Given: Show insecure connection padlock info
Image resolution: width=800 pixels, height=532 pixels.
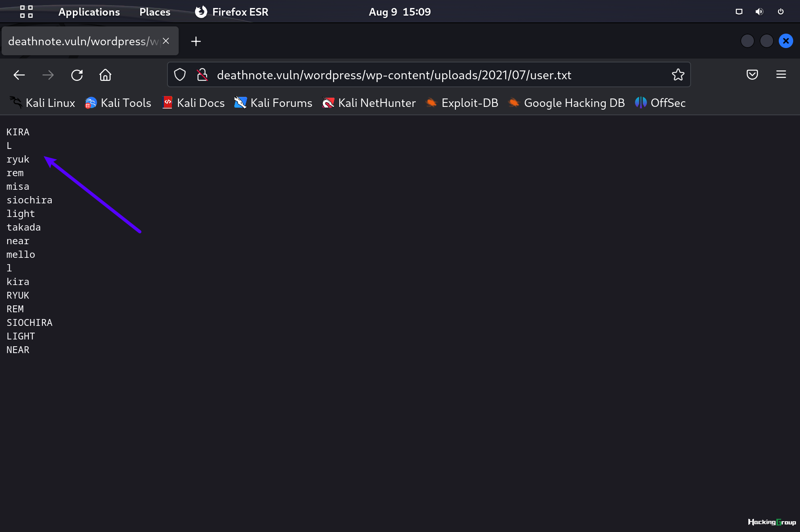Looking at the screenshot, I should coord(202,74).
